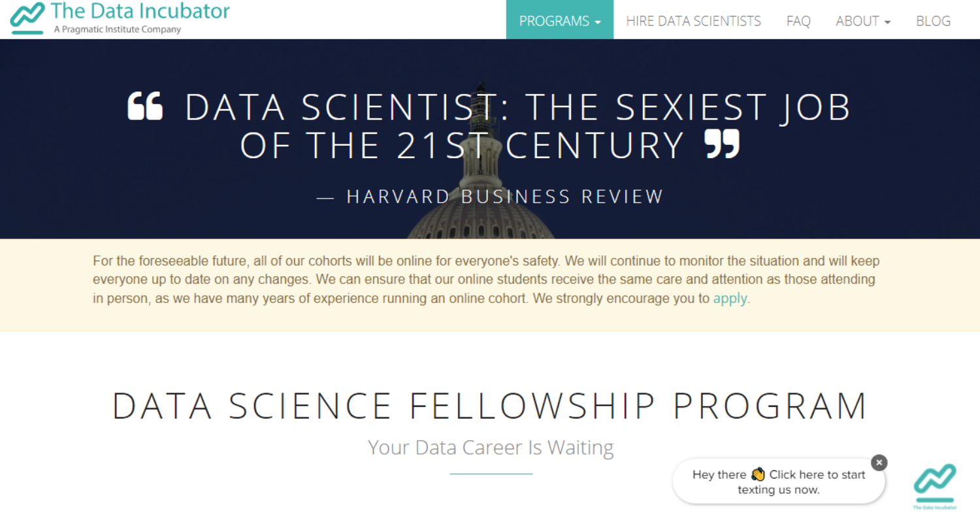Click "The Data Incubator" site title text
980x531 pixels.
click(x=140, y=11)
